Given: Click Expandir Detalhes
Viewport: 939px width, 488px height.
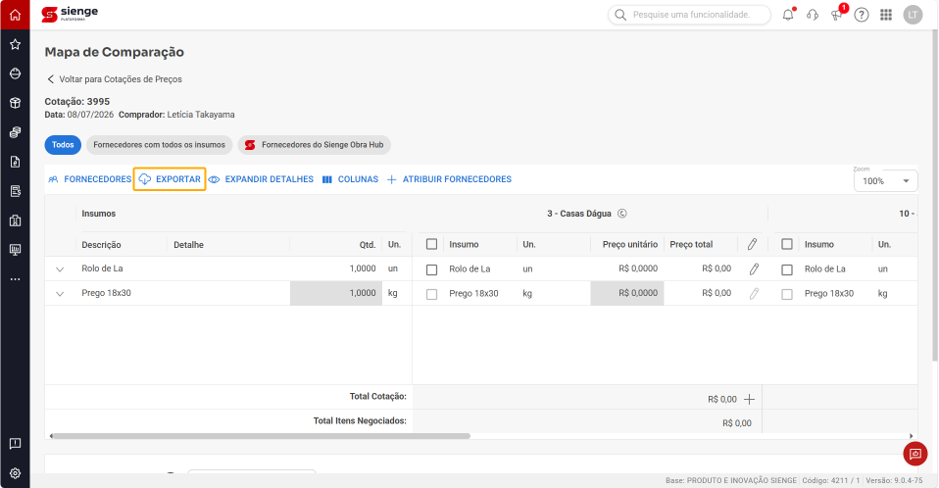Looking at the screenshot, I should (x=261, y=179).
